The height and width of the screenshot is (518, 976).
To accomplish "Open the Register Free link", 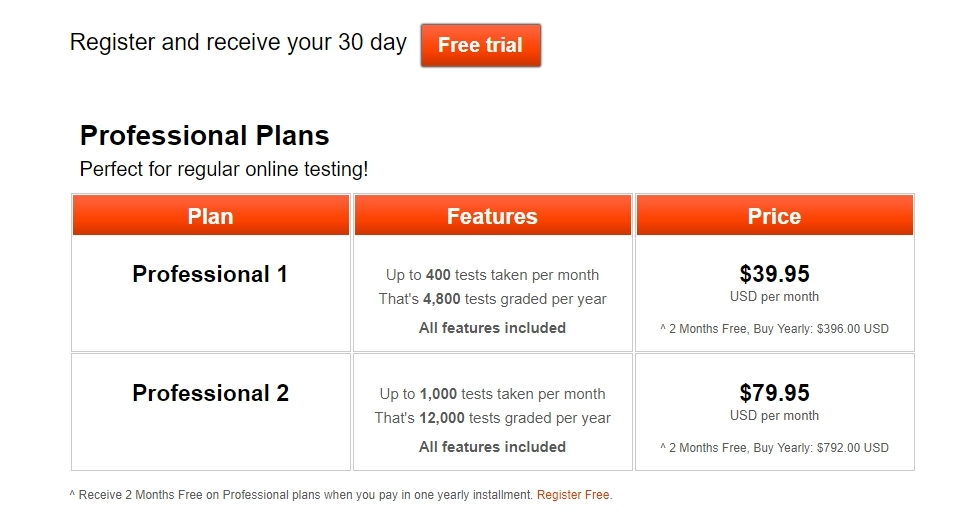I will tap(573, 494).
